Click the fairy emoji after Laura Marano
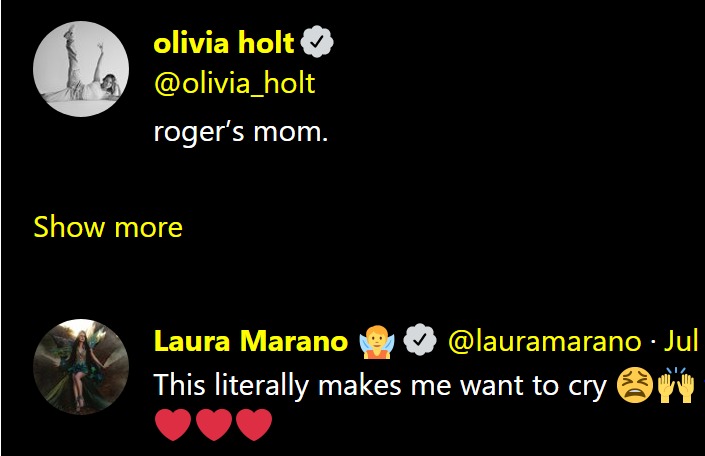Image resolution: width=705 pixels, height=456 pixels. click(x=376, y=342)
